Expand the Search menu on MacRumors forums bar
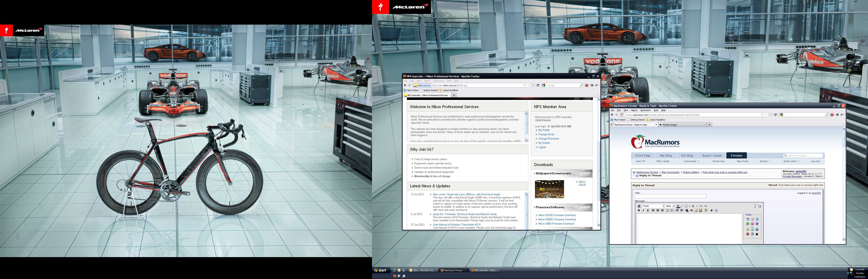The width and height of the screenshot is (868, 279). (765, 161)
